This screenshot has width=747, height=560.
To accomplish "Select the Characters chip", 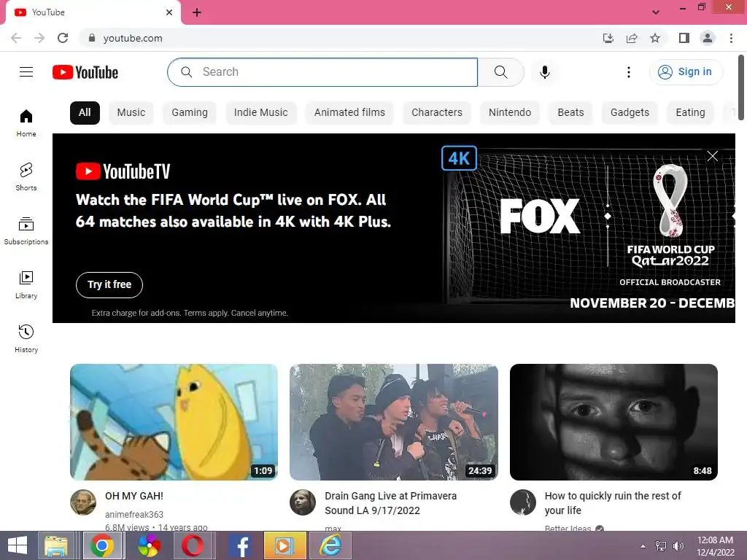I will point(437,113).
